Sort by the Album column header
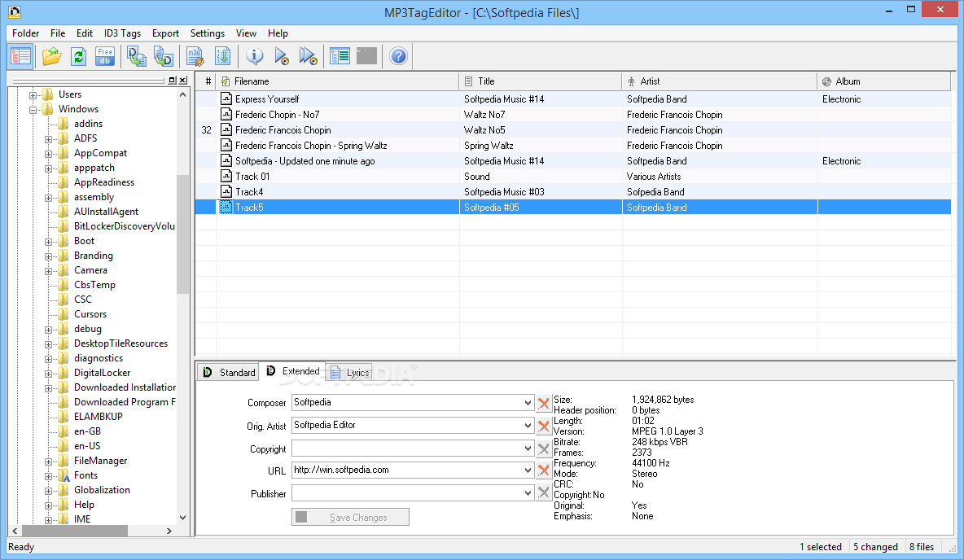This screenshot has height=560, width=964. click(x=883, y=81)
